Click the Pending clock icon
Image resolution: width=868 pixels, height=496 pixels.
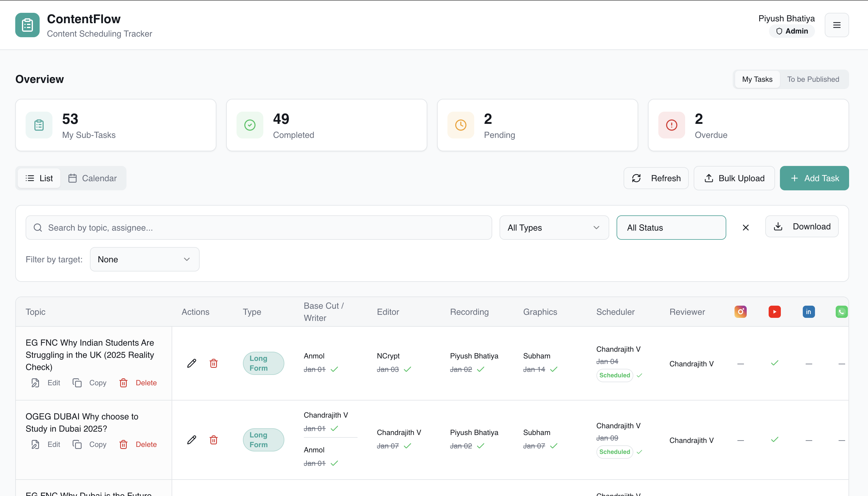click(x=461, y=125)
